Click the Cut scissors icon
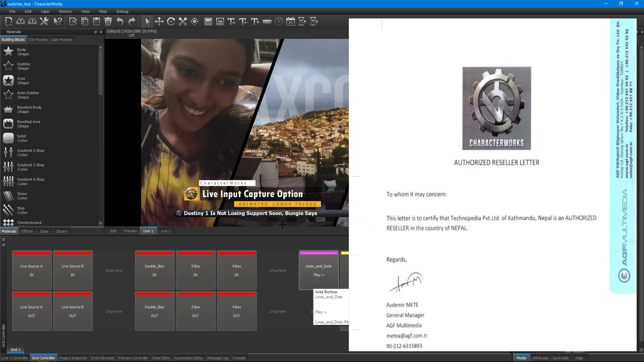The width and height of the screenshot is (644, 362). (x=73, y=21)
